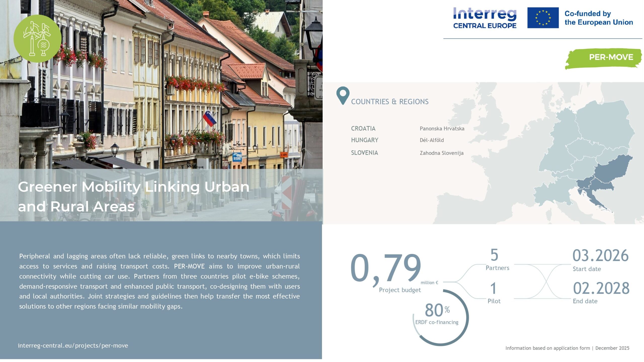The image size is (644, 362).
Task: Click the green wind turbine energy icon
Action: coord(37,38)
